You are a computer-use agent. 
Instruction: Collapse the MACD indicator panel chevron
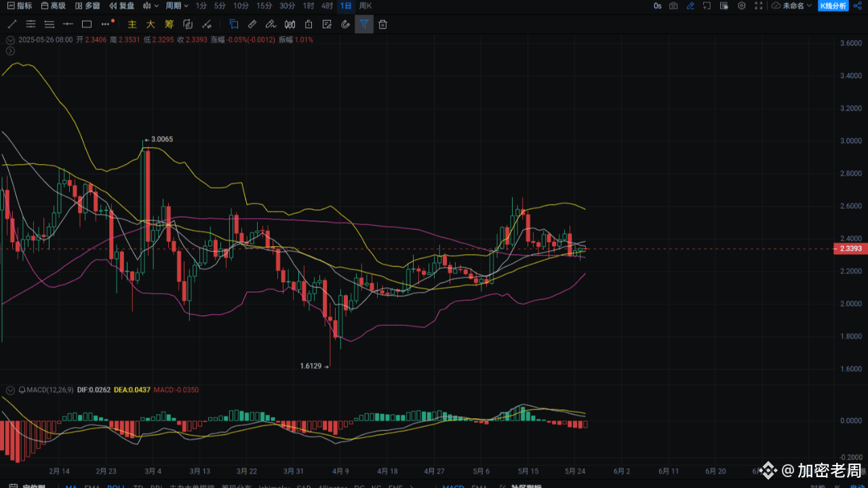[x=9, y=390]
